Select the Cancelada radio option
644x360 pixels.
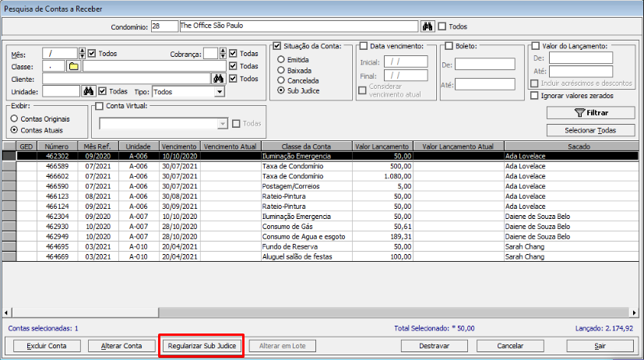click(x=281, y=80)
